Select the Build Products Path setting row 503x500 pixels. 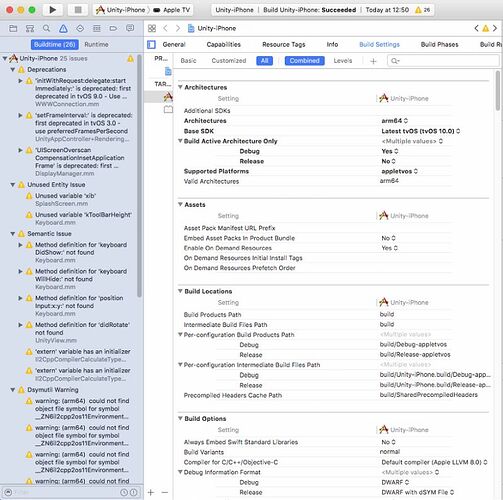334,314
